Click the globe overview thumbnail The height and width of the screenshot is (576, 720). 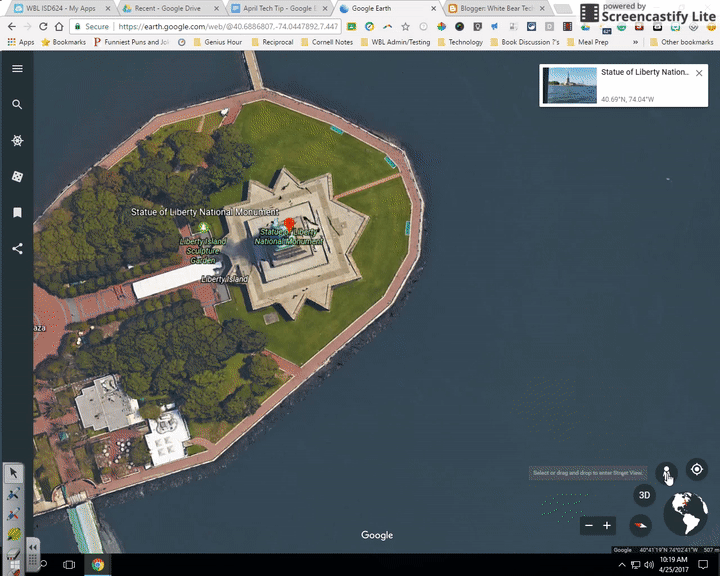click(686, 513)
